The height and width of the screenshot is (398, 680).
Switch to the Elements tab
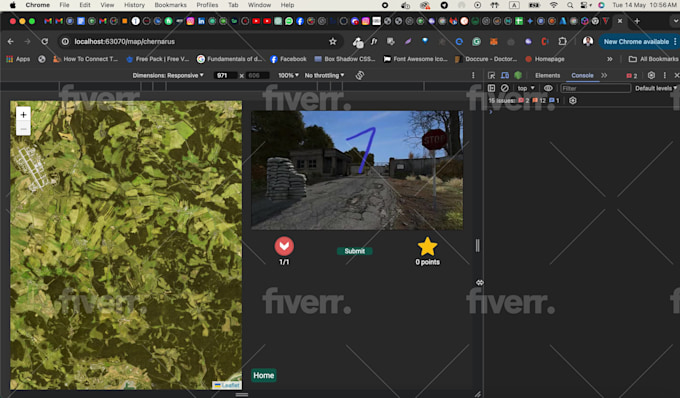pyautogui.click(x=547, y=75)
